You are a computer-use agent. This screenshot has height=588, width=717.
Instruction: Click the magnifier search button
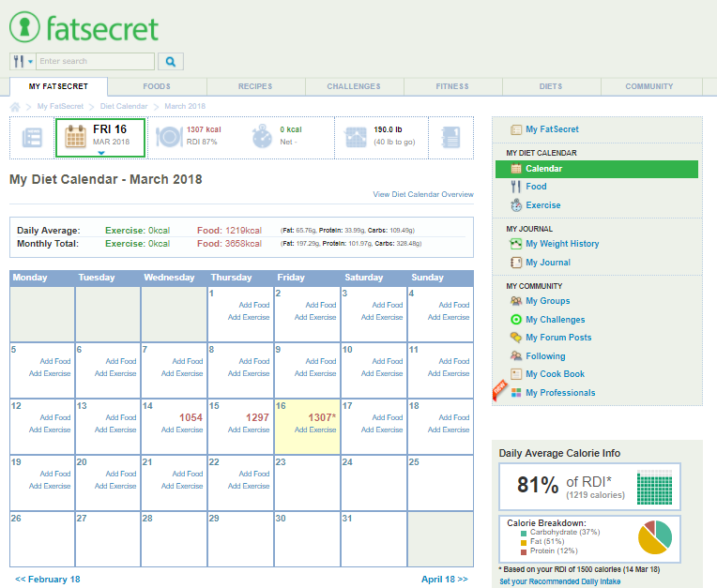(171, 61)
